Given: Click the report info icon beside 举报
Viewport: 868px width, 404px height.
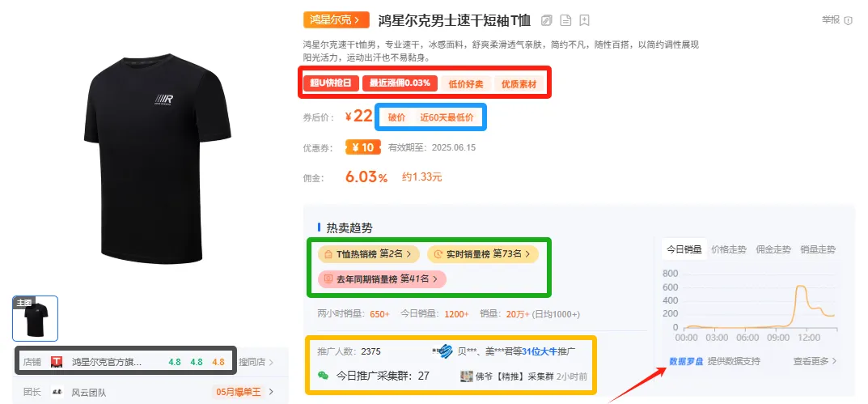Looking at the screenshot, I should [848, 20].
